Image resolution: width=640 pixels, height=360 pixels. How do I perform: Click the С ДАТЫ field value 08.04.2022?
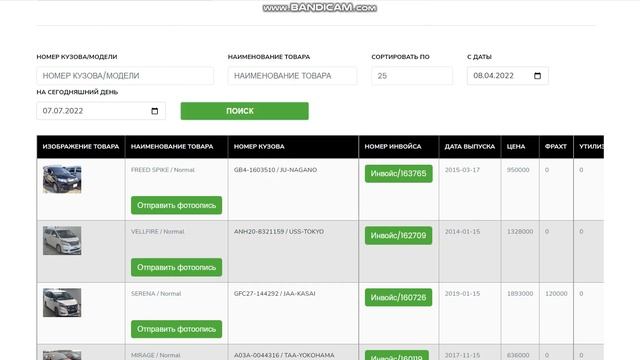coord(493,76)
